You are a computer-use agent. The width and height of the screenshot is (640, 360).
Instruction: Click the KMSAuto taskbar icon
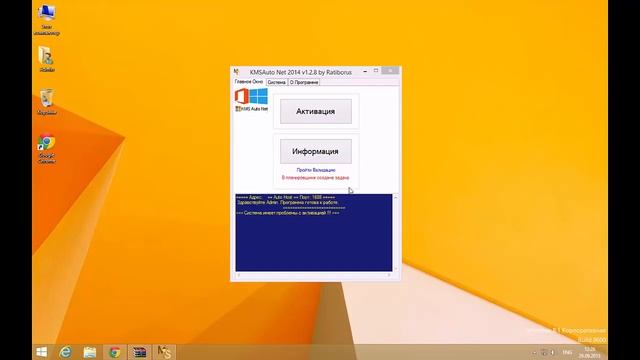[164, 352]
